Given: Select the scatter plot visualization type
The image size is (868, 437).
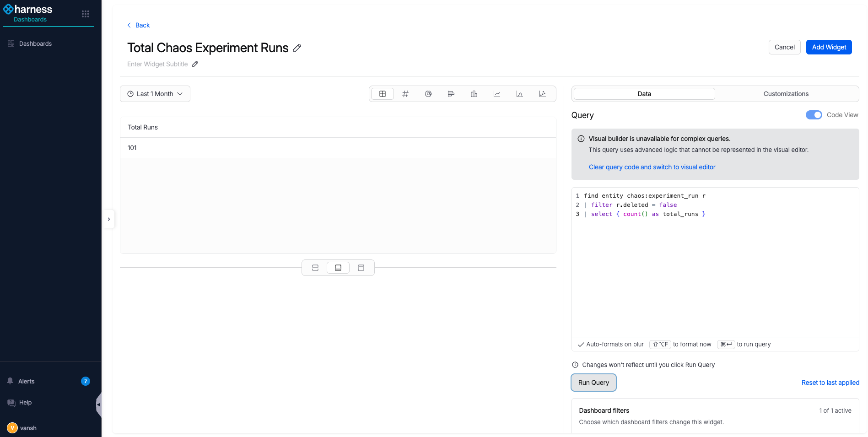Looking at the screenshot, I should [x=543, y=94].
